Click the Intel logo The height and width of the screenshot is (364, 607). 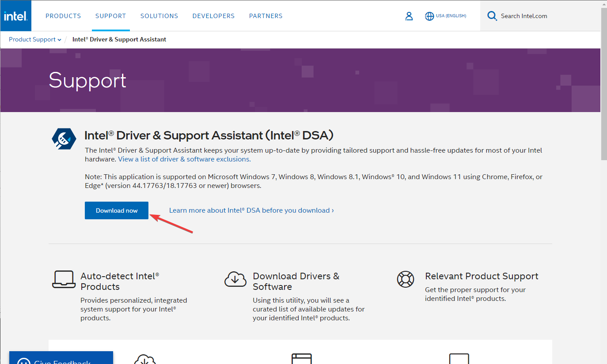[x=15, y=16]
